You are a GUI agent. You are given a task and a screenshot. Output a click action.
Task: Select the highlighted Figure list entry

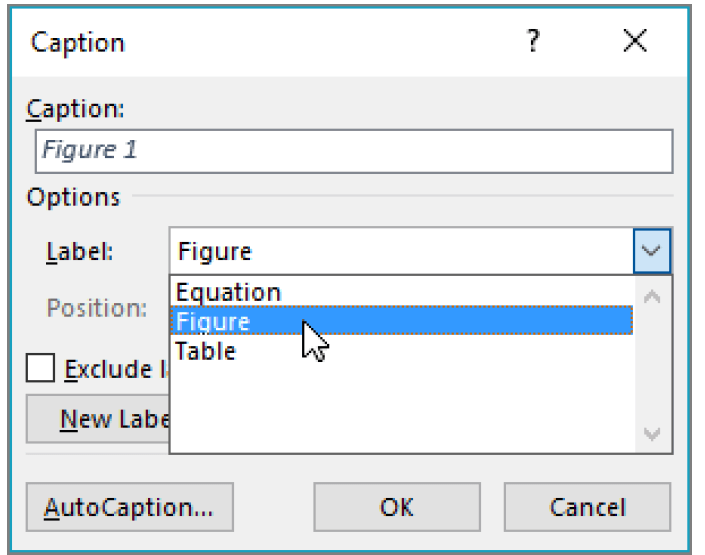[402, 321]
